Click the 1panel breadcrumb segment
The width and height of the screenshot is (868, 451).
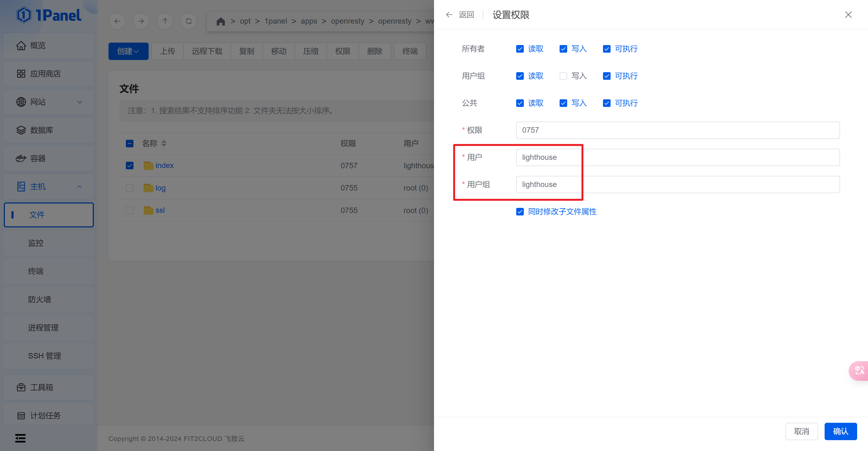[x=276, y=21]
